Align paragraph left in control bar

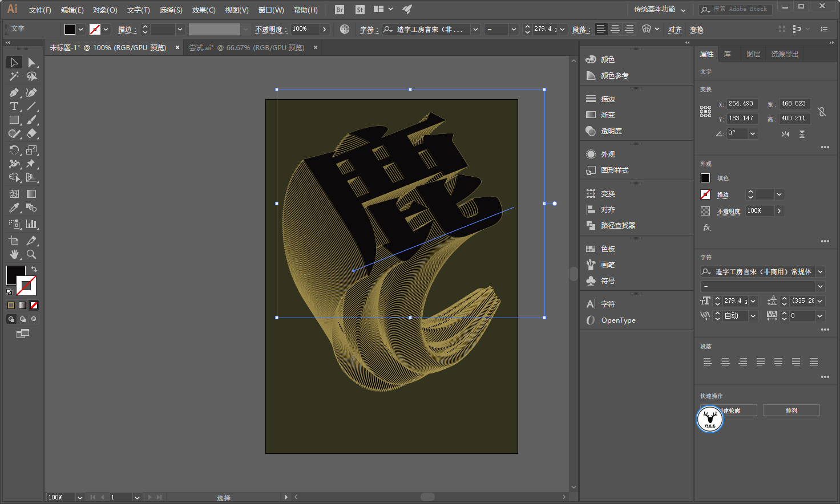pos(601,29)
